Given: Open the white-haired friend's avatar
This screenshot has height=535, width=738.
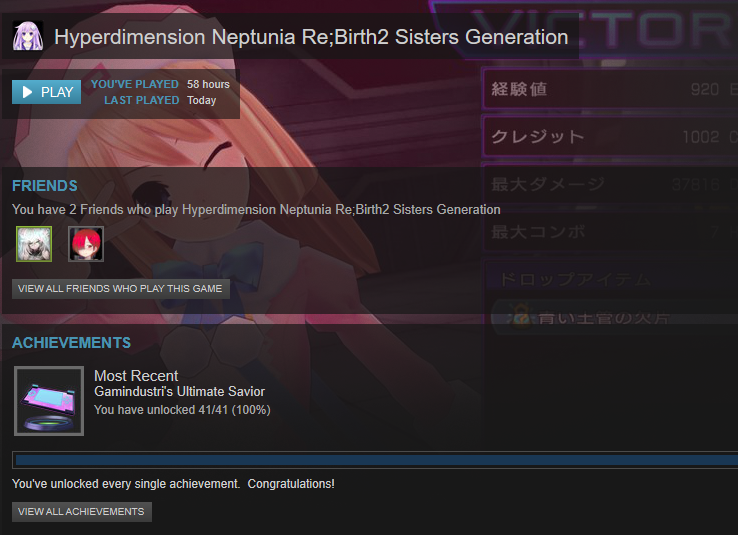Looking at the screenshot, I should [34, 244].
